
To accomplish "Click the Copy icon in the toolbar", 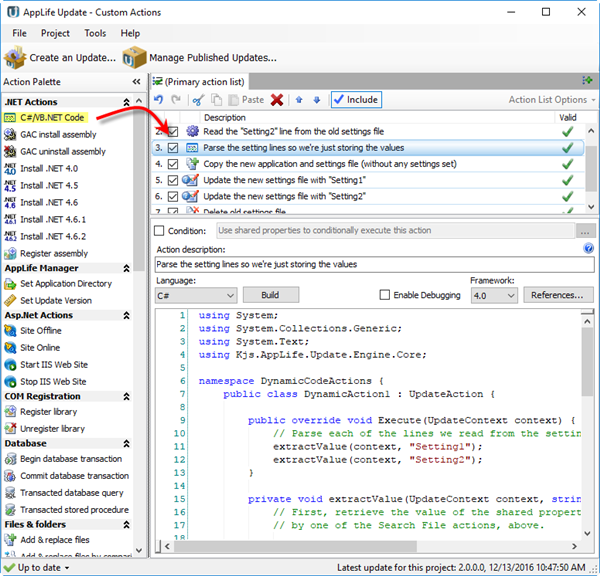I will tap(217, 100).
